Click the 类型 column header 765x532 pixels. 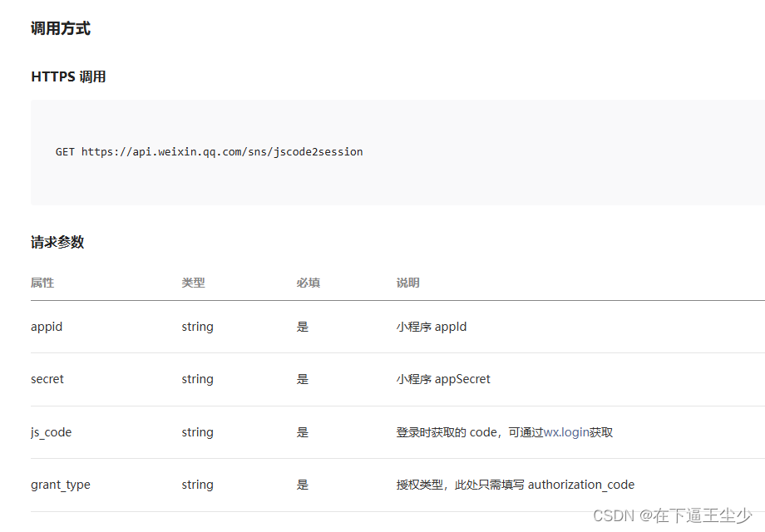(x=194, y=283)
